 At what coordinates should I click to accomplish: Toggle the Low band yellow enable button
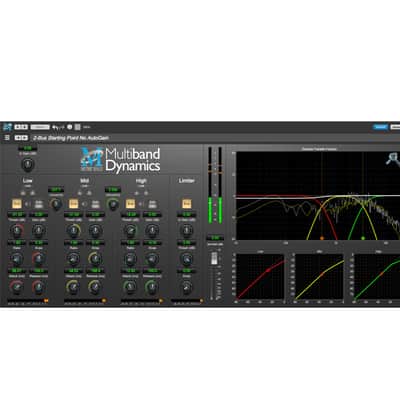[x=17, y=204]
